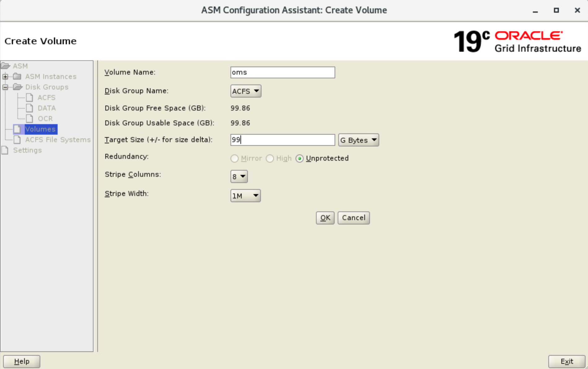Collapse the Disk Groups tree node

pos(5,87)
